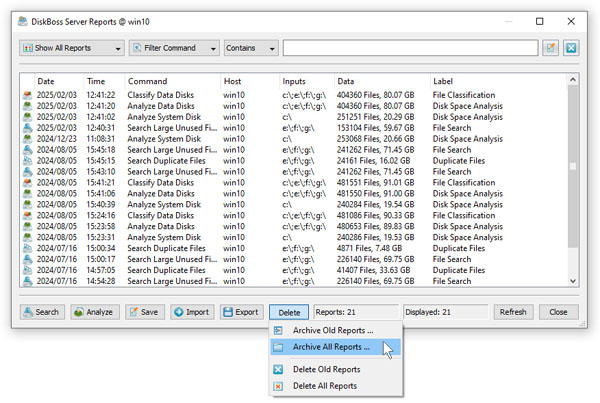Click the DiskBoss title bar app icon
Viewport: 600px width, 403px height.
pos(23,21)
